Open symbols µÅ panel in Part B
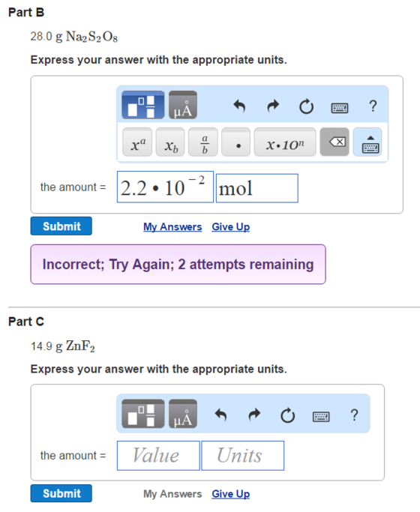Screen dimensions: 420x512 pos(183,105)
